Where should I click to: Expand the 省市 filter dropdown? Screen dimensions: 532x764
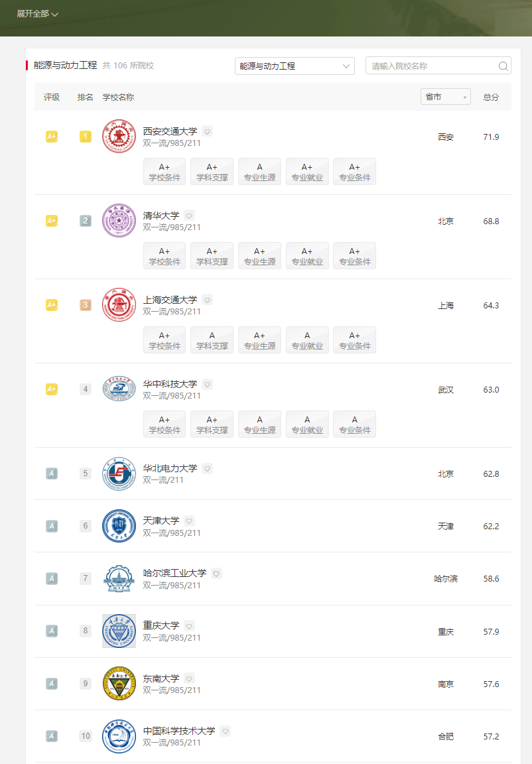[445, 97]
